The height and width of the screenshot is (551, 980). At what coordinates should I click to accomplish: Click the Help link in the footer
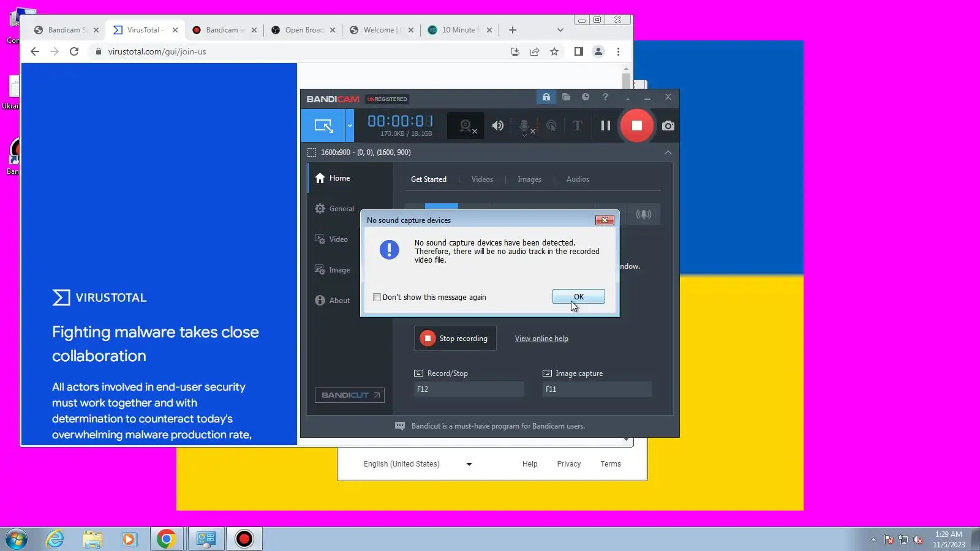(x=530, y=464)
